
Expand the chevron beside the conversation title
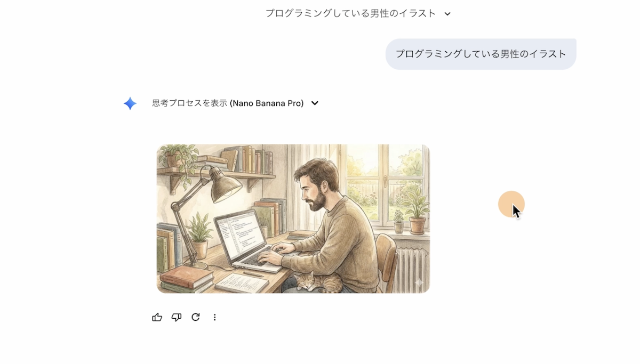pos(447,14)
